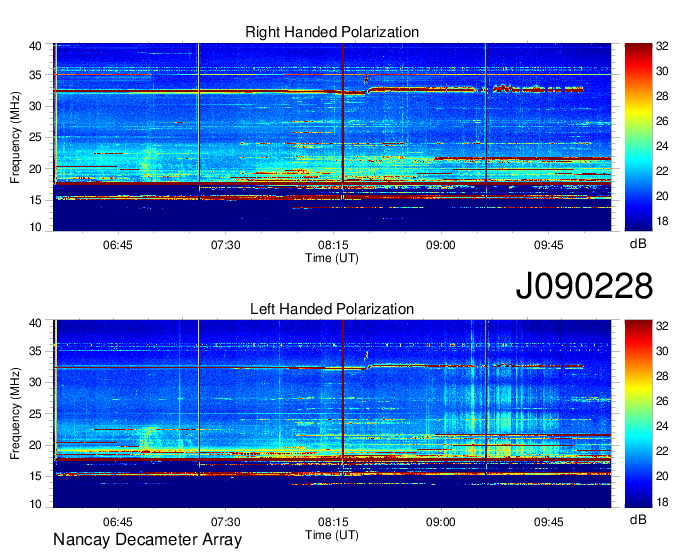Click the 20 MHz tick label on bottom plot

click(36, 445)
